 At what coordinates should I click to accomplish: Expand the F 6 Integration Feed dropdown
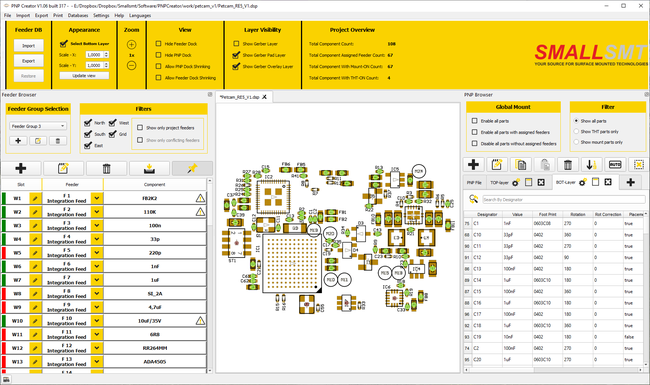97,266
